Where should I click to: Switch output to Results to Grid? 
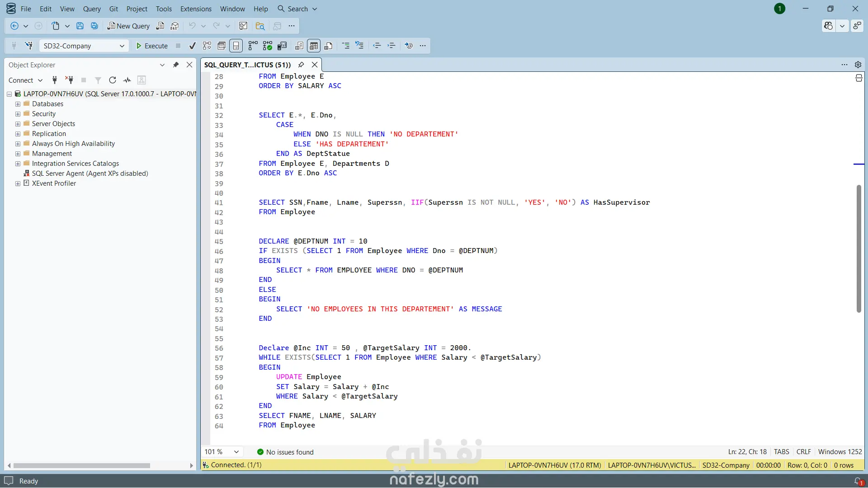[x=314, y=46]
